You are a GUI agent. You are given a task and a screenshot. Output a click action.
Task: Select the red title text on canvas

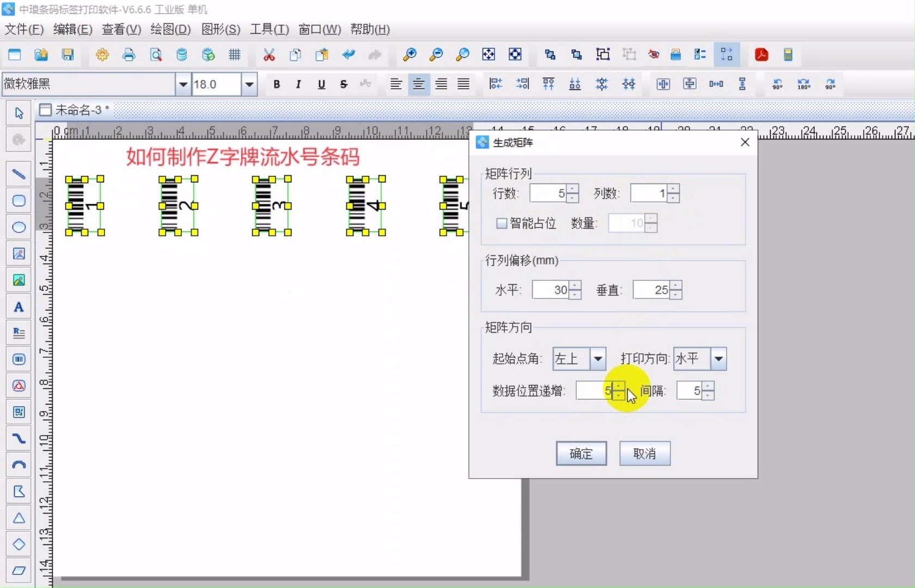click(x=243, y=157)
